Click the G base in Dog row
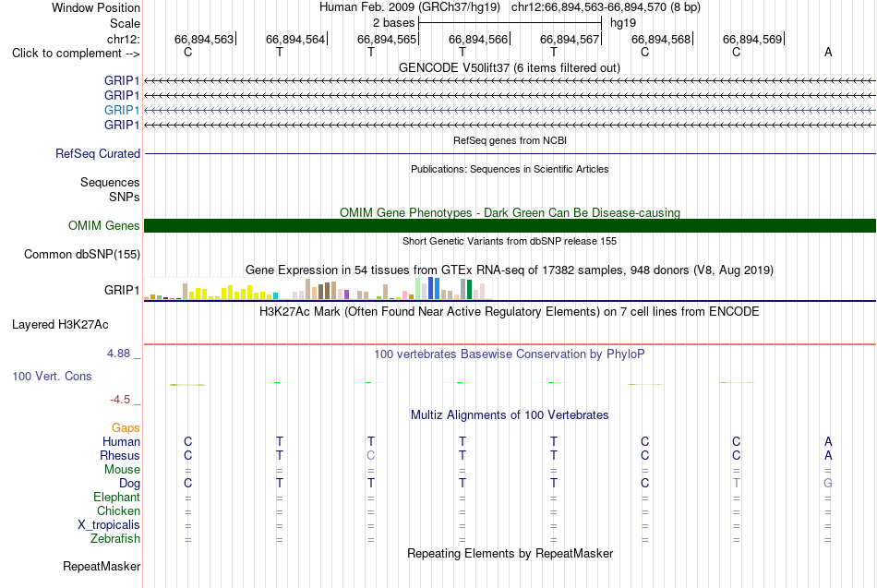This screenshot has height=588, width=877. pos(828,483)
